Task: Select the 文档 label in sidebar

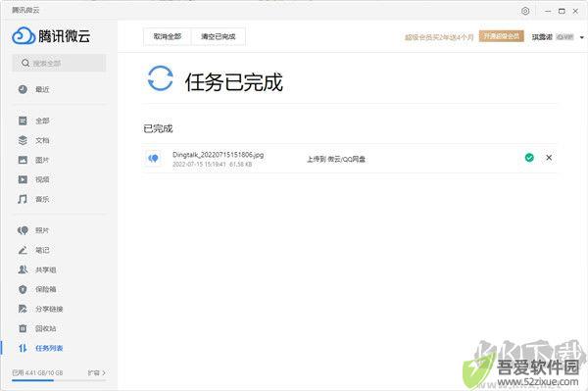Action: tap(42, 140)
